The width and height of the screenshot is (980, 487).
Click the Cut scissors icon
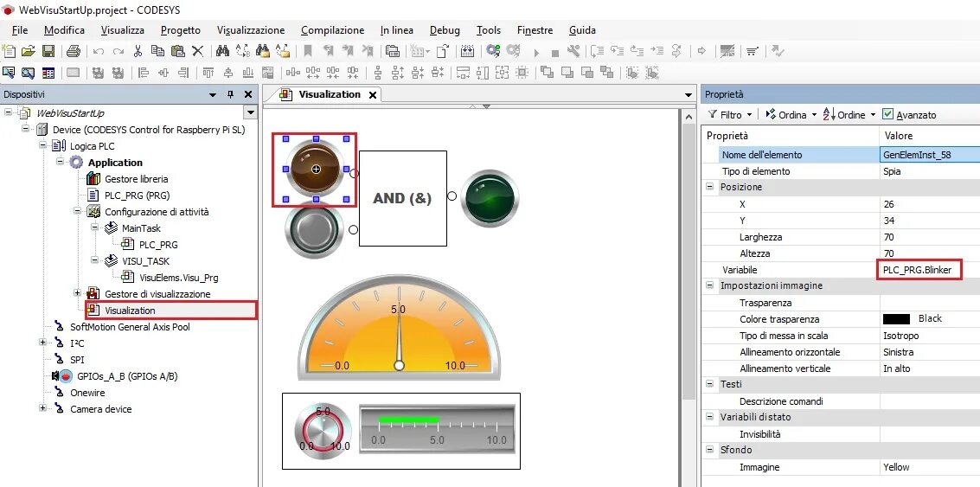point(138,51)
